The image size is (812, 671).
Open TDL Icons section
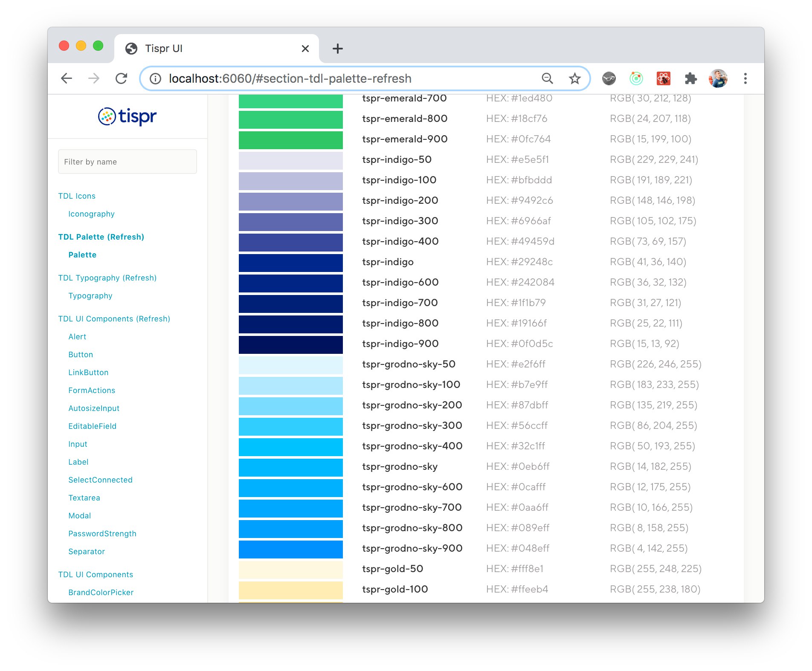pos(77,196)
